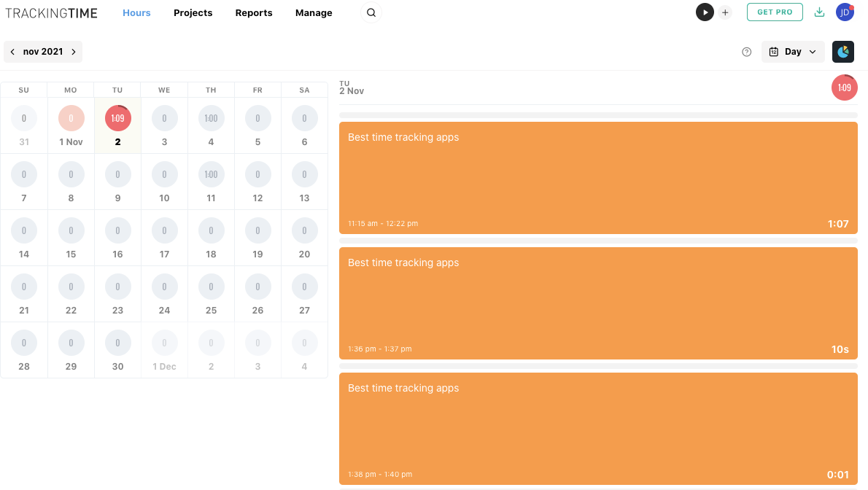Open the search icon in top bar
Image resolution: width=868 pixels, height=490 pixels.
click(371, 12)
